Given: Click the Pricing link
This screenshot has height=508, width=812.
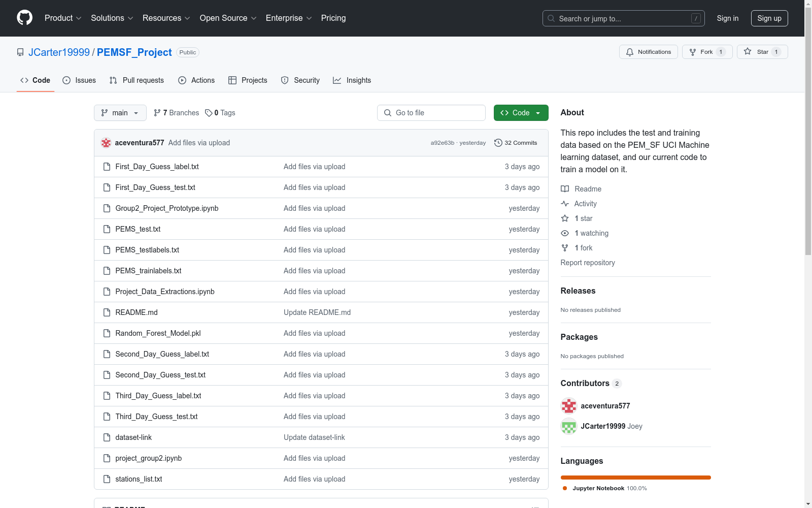Looking at the screenshot, I should 333,18.
